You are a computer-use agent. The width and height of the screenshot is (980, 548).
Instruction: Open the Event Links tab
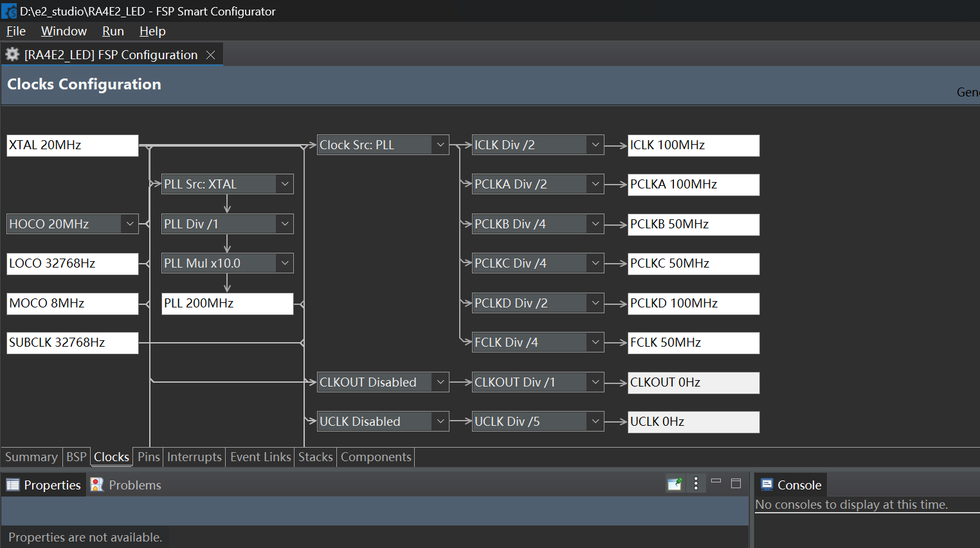pyautogui.click(x=260, y=457)
